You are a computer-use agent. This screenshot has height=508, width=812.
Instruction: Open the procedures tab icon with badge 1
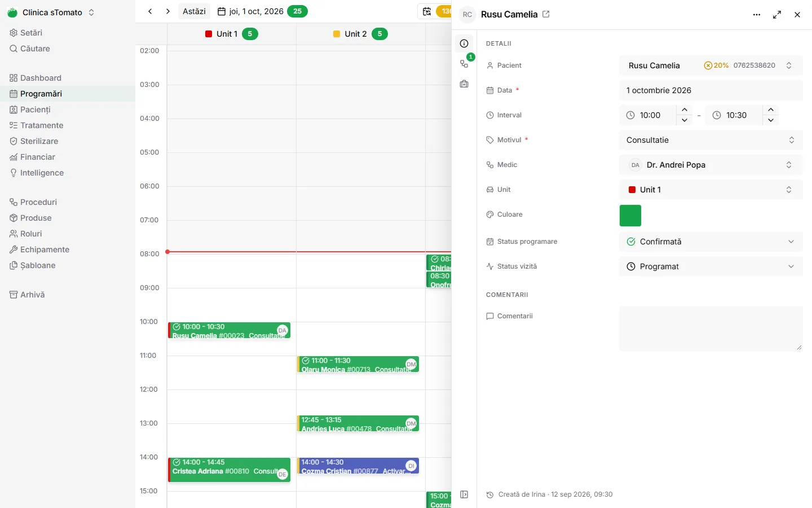pos(464,64)
